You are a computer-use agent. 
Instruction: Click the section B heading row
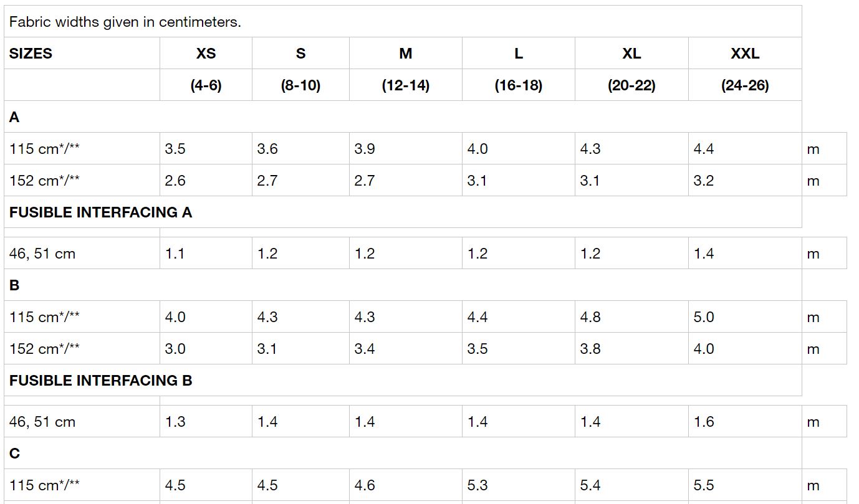pos(14,285)
